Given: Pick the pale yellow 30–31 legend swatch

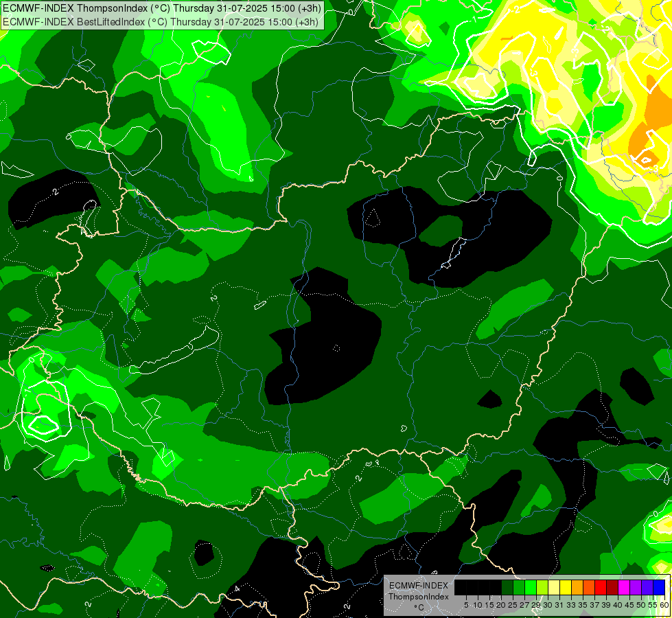Looking at the screenshot, I should pos(554,587).
